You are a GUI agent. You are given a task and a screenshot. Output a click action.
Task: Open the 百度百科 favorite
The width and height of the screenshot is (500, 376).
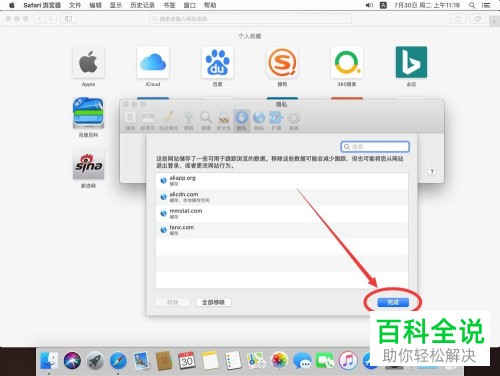pos(88,117)
